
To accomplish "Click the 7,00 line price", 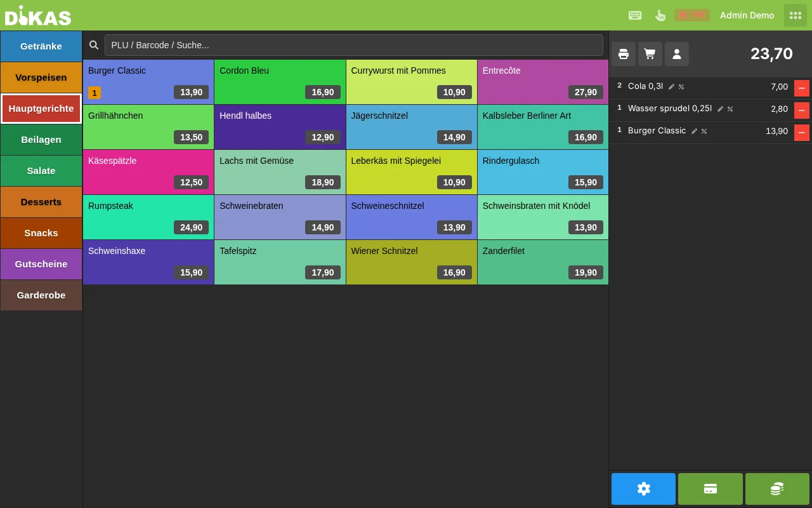I will click(779, 87).
